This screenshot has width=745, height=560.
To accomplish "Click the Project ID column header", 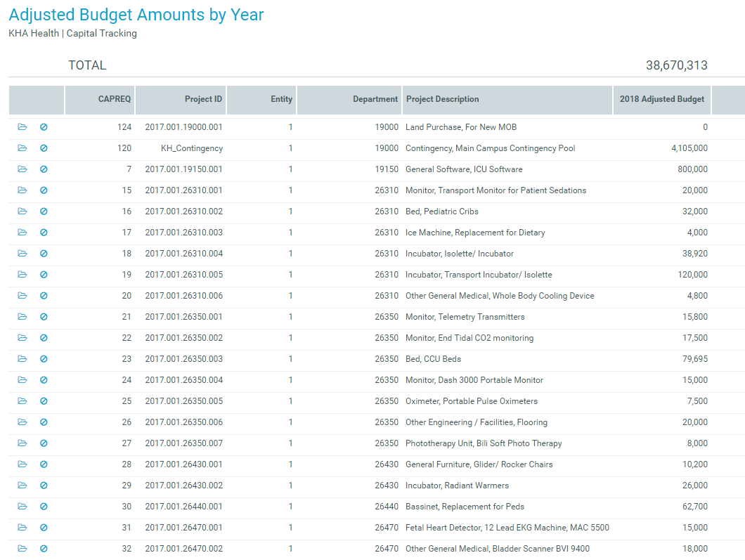I will coord(181,100).
